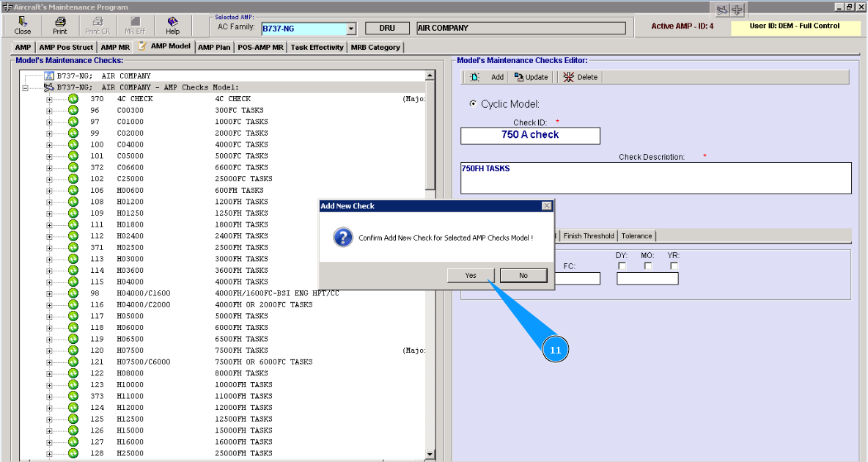868x462 pixels.
Task: Tick the YR checkbox
Action: click(674, 266)
